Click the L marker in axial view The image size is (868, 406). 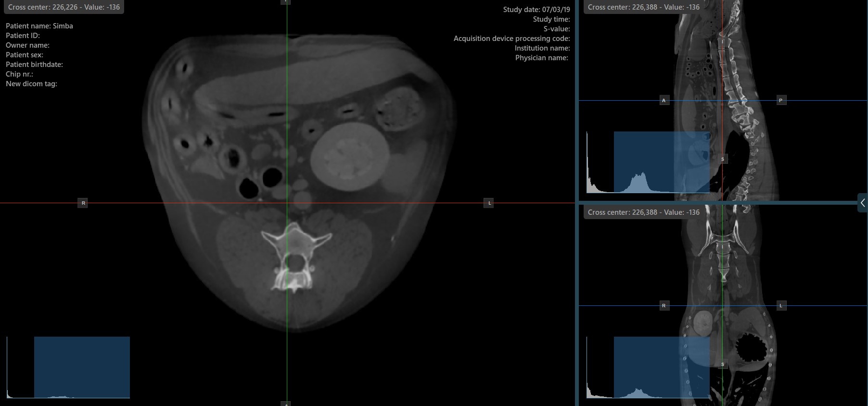click(489, 203)
